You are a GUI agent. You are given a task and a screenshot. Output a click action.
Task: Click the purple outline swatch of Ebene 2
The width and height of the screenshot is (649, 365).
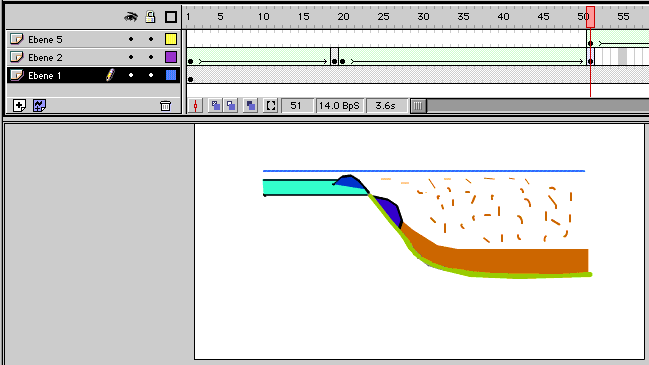point(171,57)
